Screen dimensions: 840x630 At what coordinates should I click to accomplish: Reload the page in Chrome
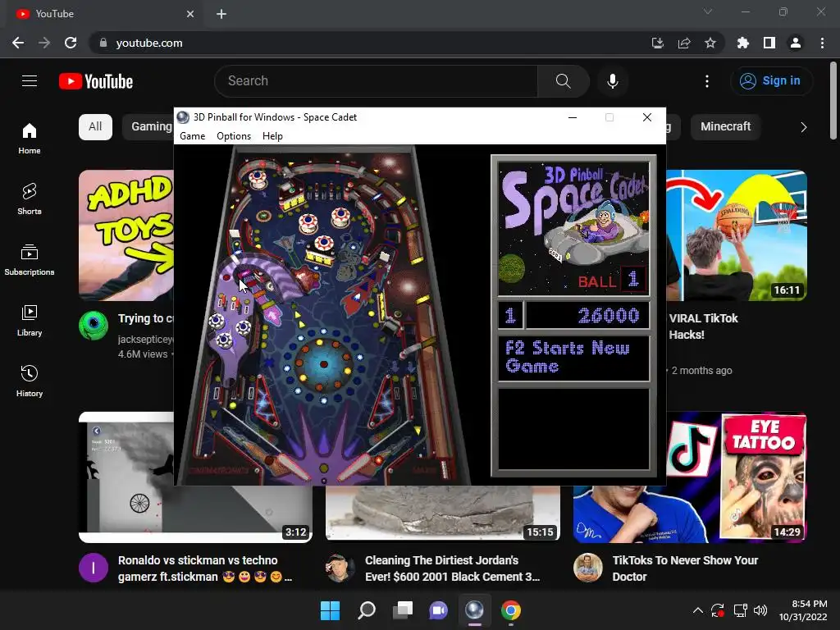[x=71, y=43]
